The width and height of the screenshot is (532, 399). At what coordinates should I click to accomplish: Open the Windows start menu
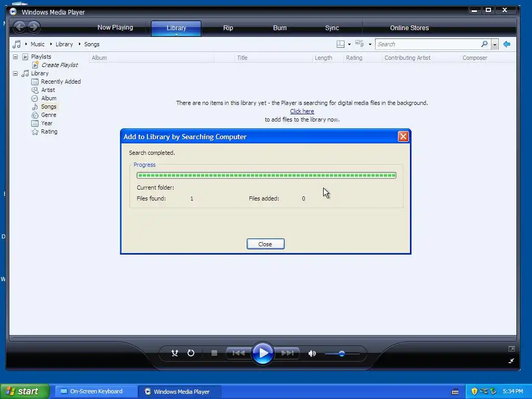tap(25, 391)
